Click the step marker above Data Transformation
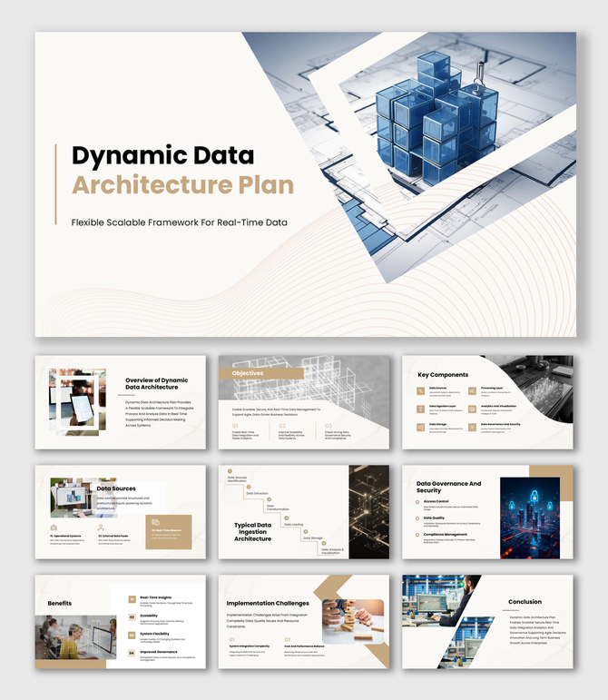The width and height of the screenshot is (608, 700). (x=269, y=499)
